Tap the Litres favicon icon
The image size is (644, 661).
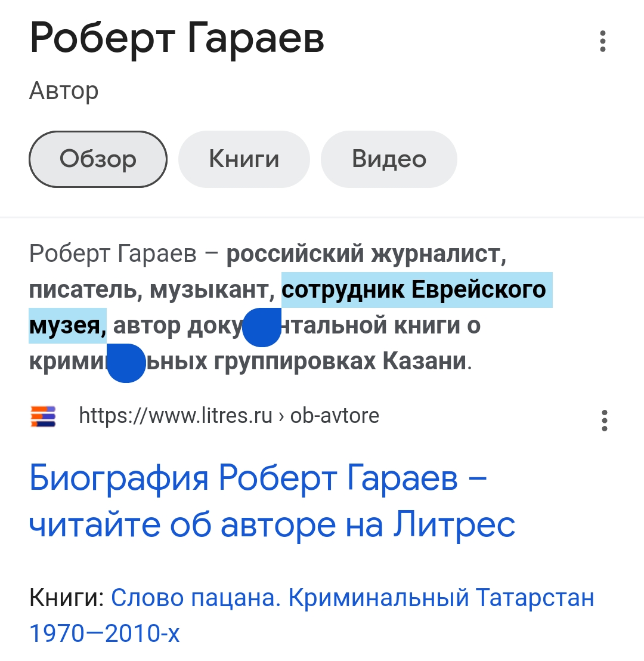pos(43,416)
